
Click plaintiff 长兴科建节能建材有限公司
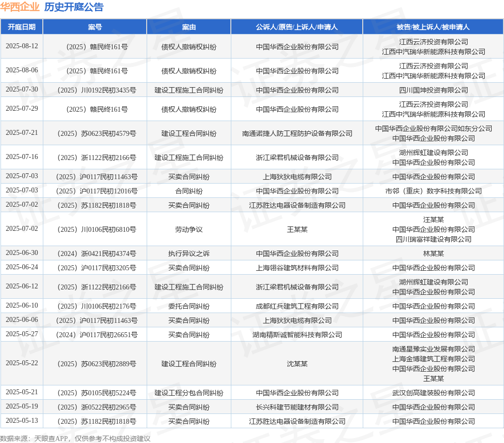coord(297,408)
